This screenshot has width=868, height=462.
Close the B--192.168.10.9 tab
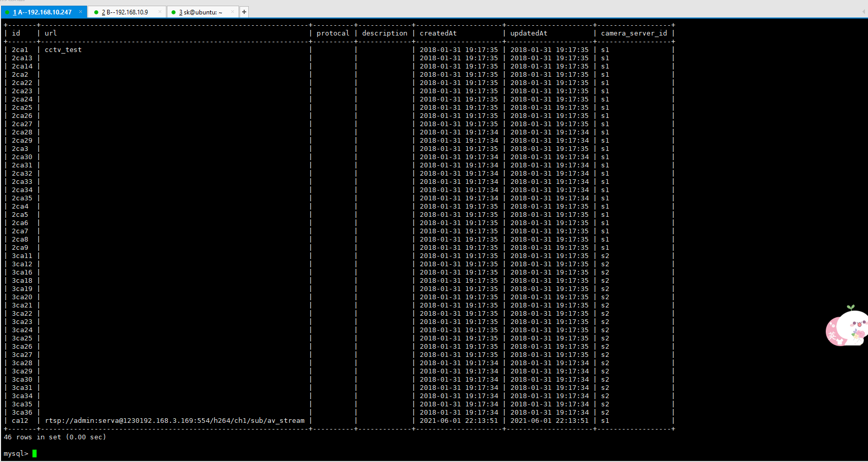coord(160,11)
